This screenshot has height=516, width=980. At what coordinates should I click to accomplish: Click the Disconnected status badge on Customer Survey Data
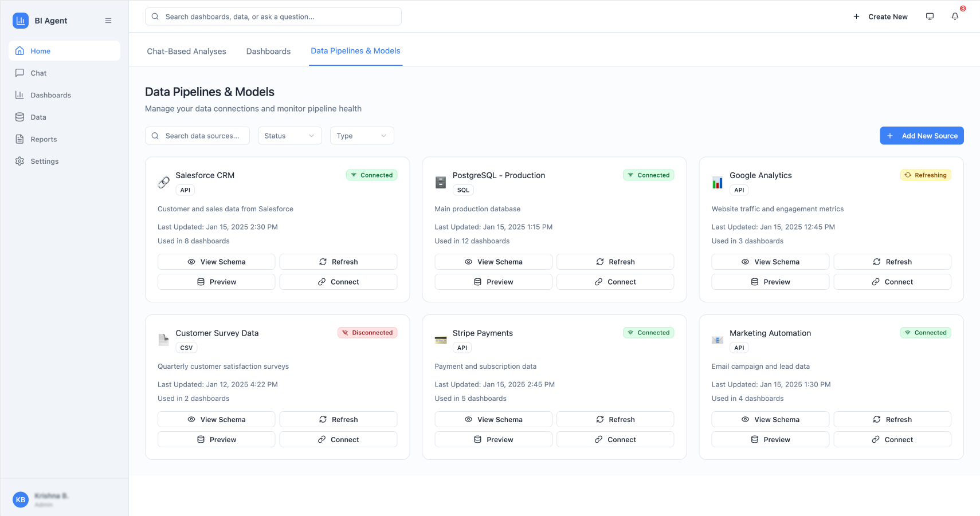[367, 333]
